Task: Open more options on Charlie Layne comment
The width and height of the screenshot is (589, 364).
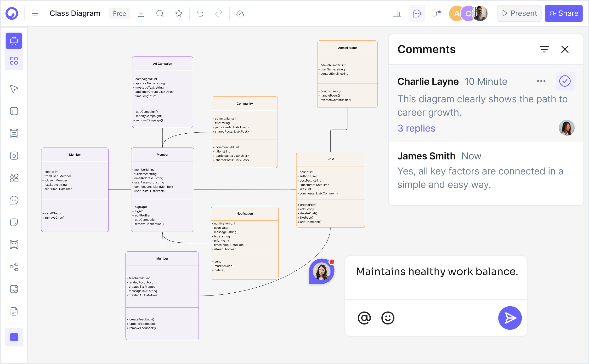Action: tap(541, 81)
